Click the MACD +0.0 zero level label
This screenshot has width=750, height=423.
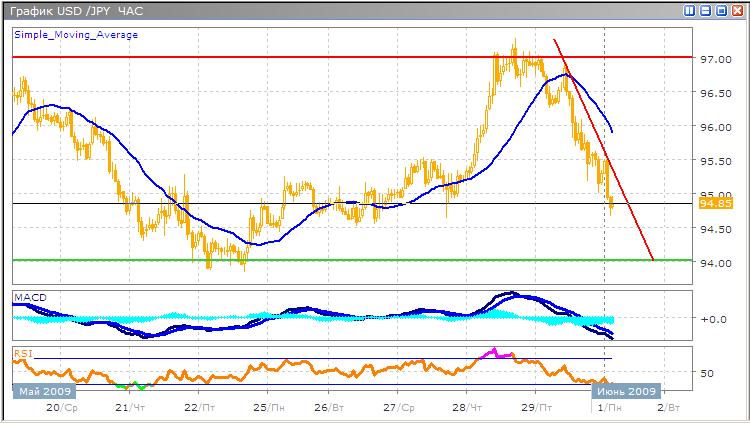712,320
